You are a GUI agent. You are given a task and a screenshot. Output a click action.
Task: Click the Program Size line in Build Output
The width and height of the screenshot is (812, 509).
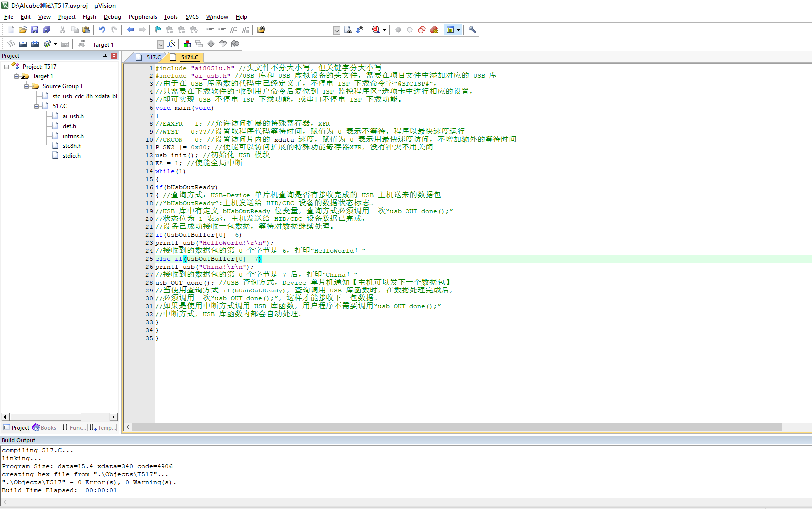click(87, 466)
